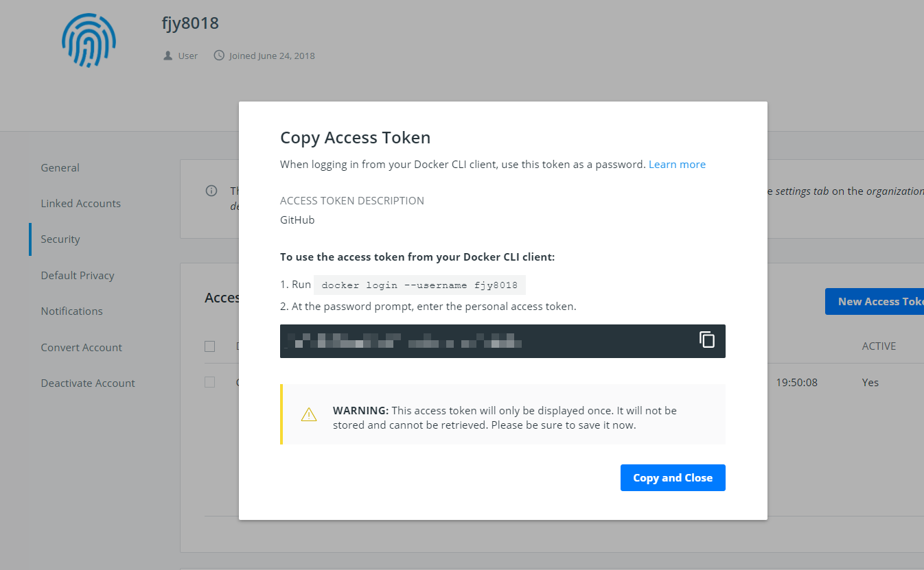Go to Linked Accounts section
This screenshot has width=924, height=570.
(80, 204)
